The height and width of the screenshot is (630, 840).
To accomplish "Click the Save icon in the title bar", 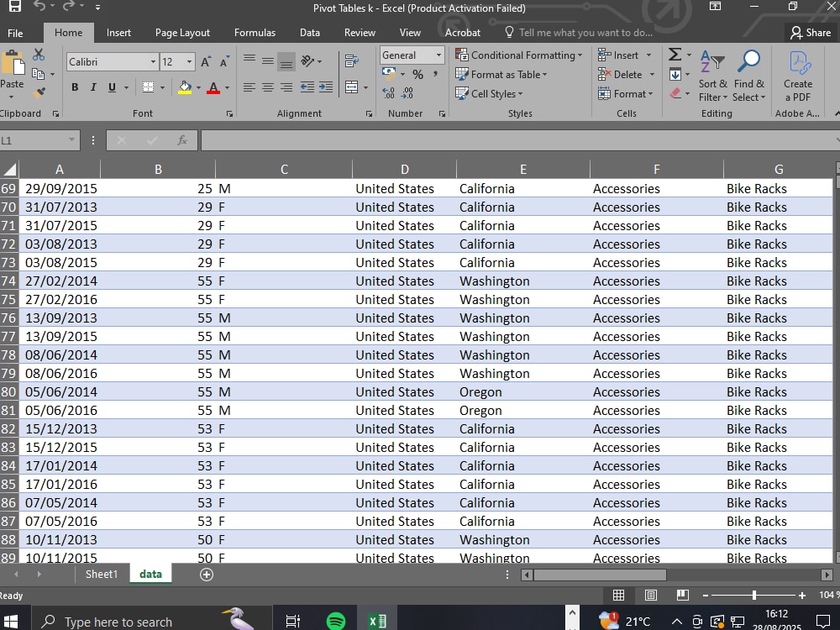I will [14, 7].
